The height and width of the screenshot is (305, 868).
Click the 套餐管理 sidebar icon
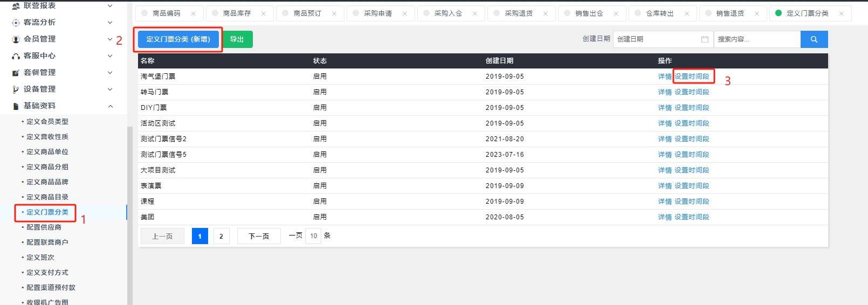pyautogui.click(x=16, y=73)
